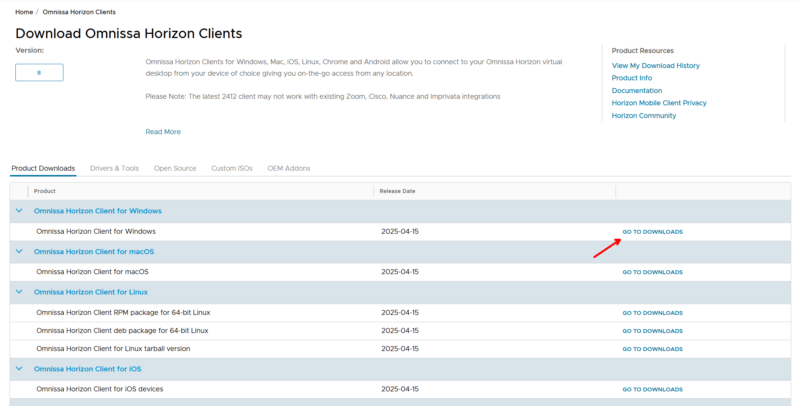Click the Product Resources heading
This screenshot has width=800, height=406.
click(x=642, y=50)
